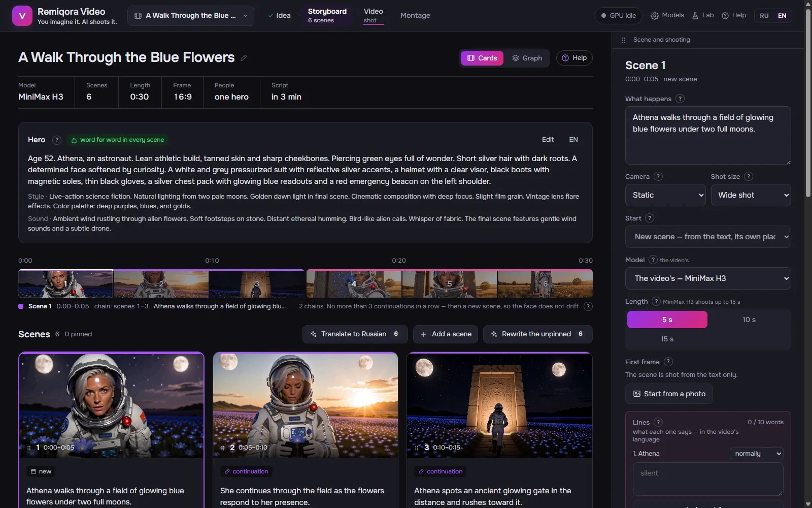Image resolution: width=812 pixels, height=508 pixels.
Task: Click the question icon beside What happens
Action: tap(680, 99)
